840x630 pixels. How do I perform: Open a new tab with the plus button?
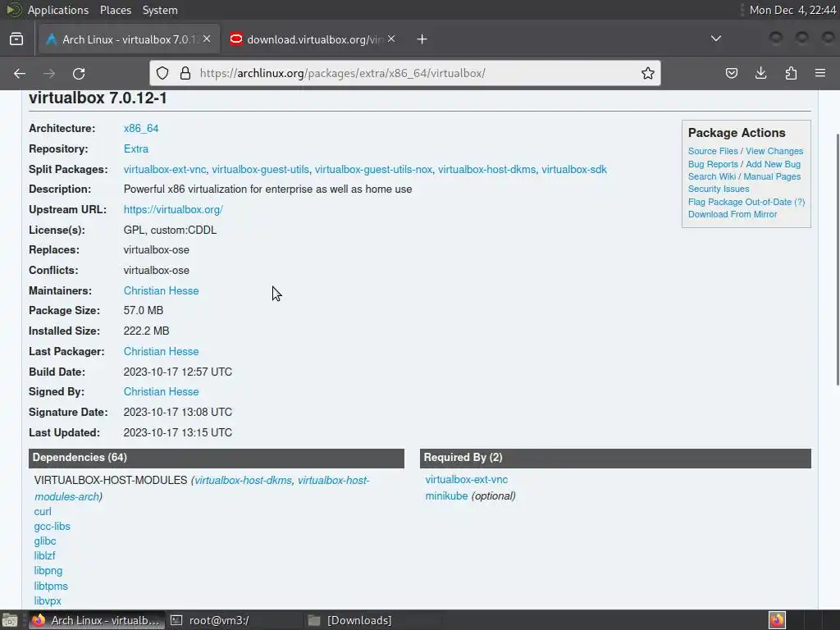pyautogui.click(x=422, y=39)
